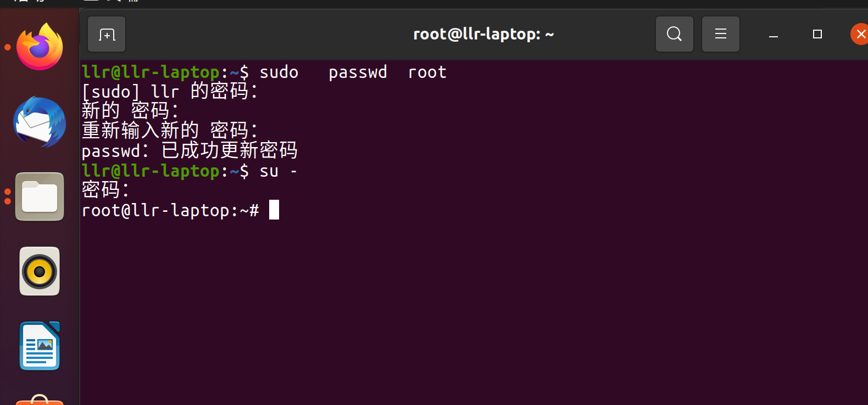Launch the Rhythmbox music player
The width and height of the screenshot is (868, 405).
click(39, 271)
